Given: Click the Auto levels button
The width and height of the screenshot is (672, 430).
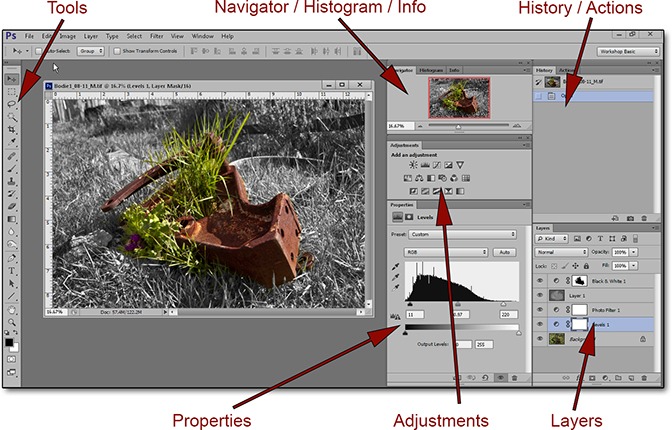Looking at the screenshot, I should pyautogui.click(x=504, y=252).
